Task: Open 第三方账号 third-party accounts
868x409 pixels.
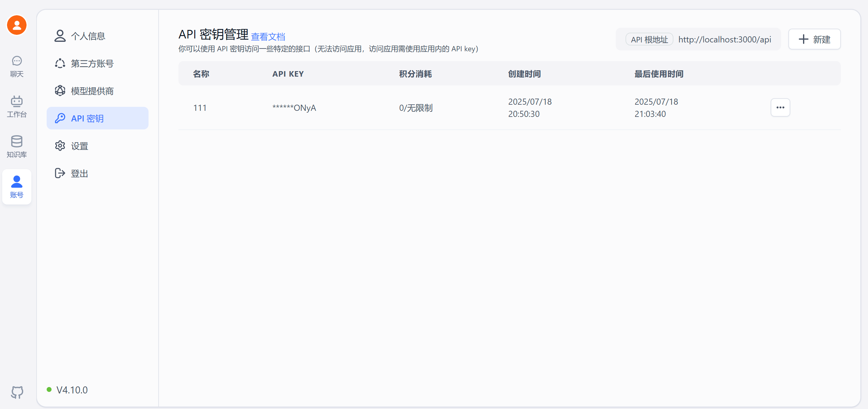Action: (92, 63)
